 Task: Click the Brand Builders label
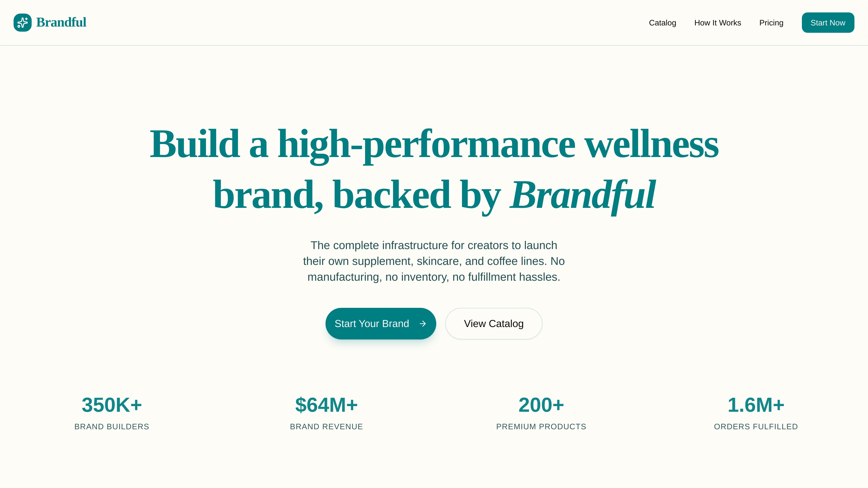tap(112, 427)
